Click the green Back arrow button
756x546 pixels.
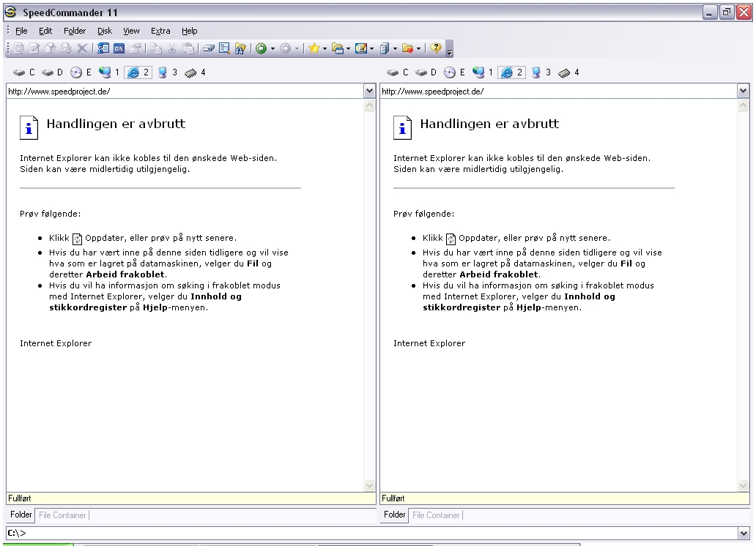point(262,48)
